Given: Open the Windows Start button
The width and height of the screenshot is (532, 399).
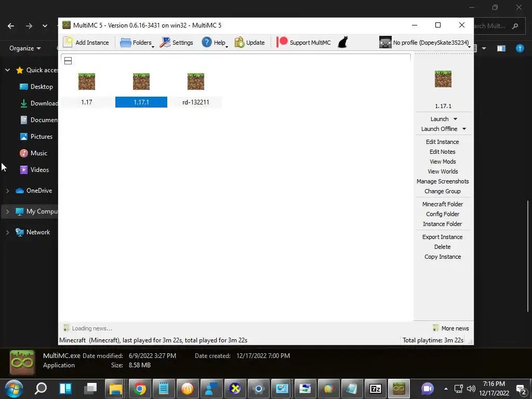Looking at the screenshot, I should tap(14, 389).
